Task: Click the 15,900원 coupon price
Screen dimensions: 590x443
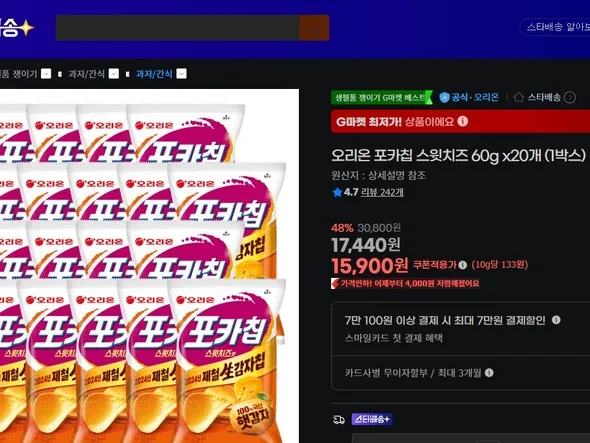Action: pyautogui.click(x=370, y=266)
